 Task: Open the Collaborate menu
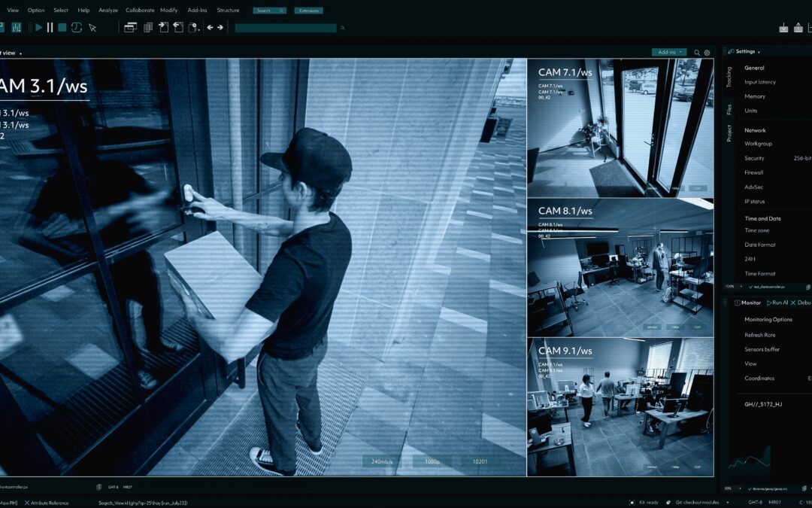(140, 11)
